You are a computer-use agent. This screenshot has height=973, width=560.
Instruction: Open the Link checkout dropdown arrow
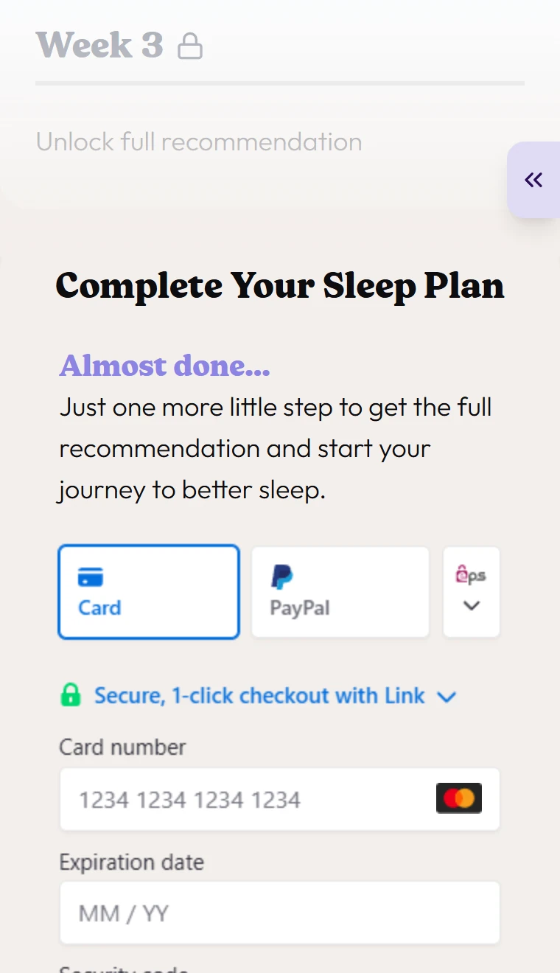coord(447,696)
